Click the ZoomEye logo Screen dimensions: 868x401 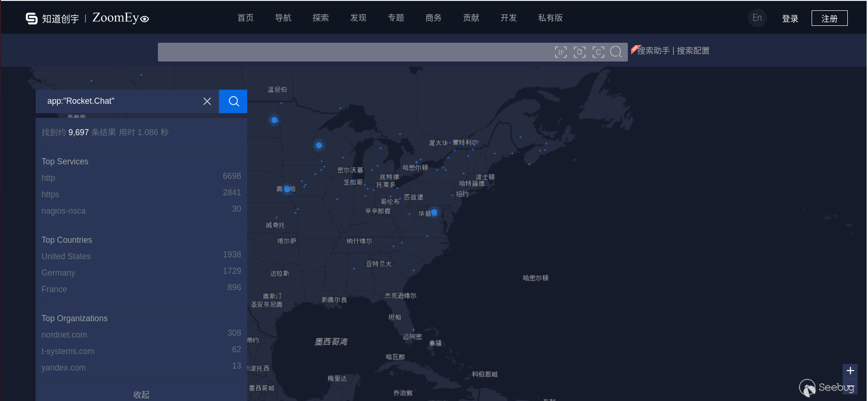[121, 18]
